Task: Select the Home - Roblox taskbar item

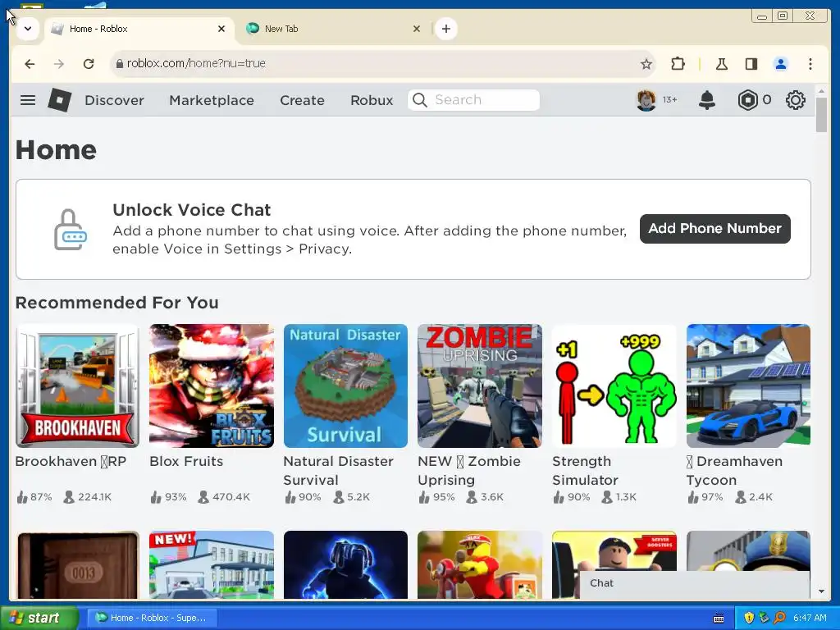Action: click(152, 618)
